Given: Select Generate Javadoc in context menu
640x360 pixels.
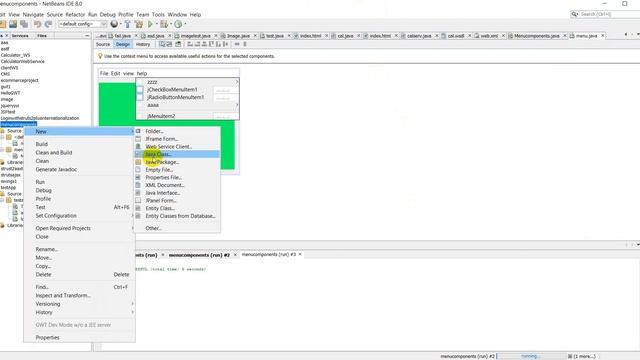Looking at the screenshot, I should click(x=56, y=169).
